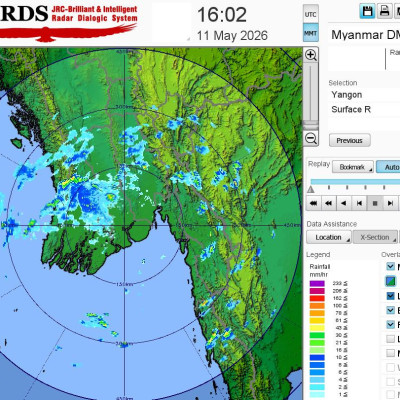Expand the X-Section dropdown
400x400 pixels.
coord(375,237)
